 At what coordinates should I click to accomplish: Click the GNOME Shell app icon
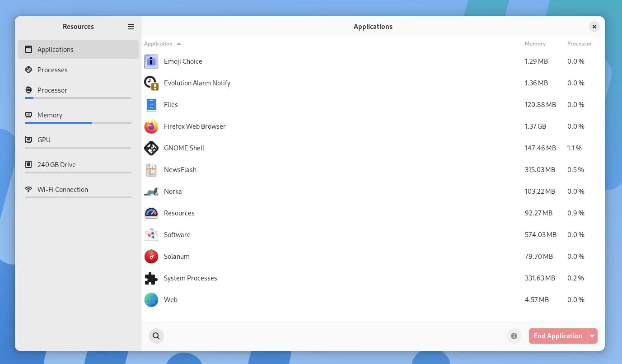pos(151,148)
